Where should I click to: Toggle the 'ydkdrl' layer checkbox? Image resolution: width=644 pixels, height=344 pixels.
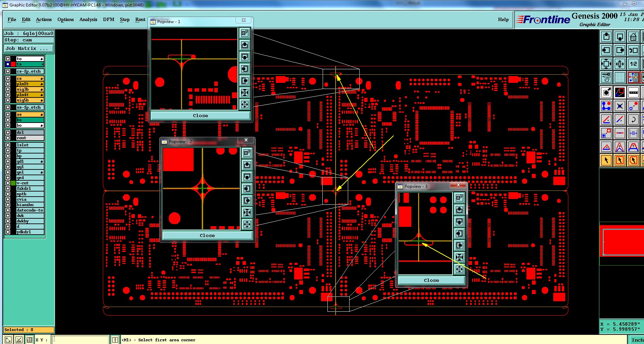click(x=8, y=232)
